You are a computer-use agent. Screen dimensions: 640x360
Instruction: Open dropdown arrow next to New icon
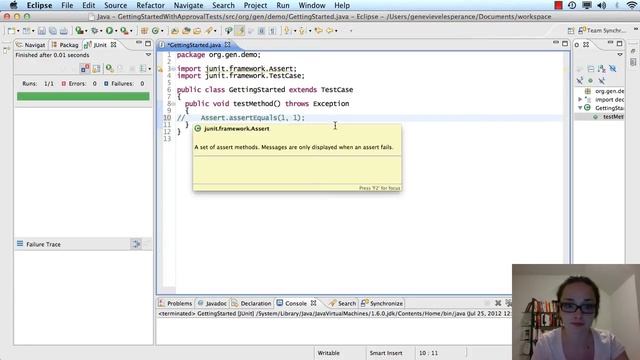point(18,31)
